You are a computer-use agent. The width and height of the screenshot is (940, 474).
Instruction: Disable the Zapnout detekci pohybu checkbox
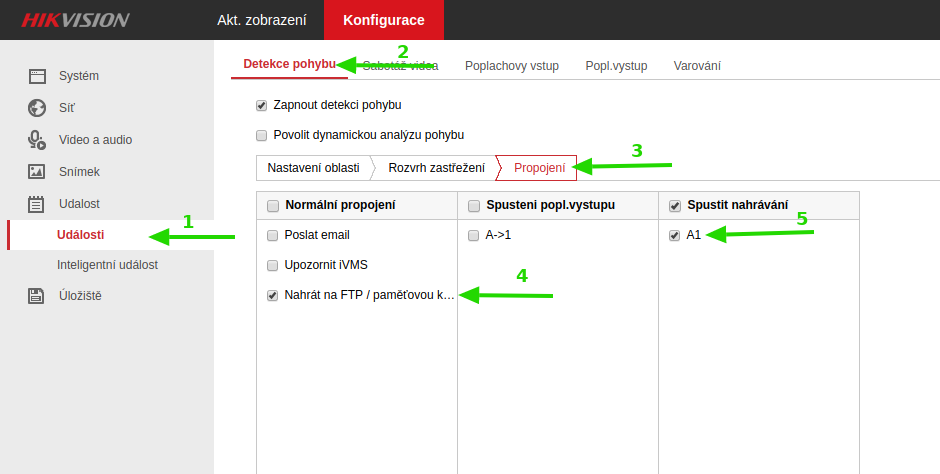tap(262, 104)
